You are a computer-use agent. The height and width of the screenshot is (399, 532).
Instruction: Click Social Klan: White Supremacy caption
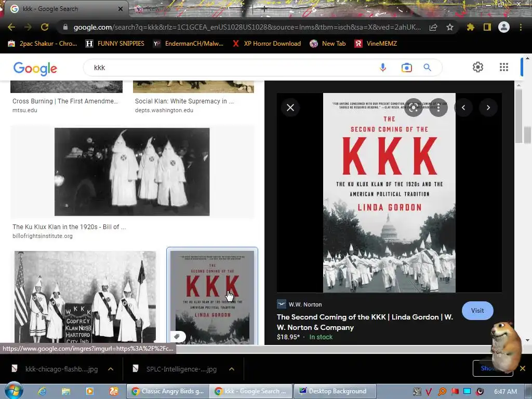click(x=184, y=101)
